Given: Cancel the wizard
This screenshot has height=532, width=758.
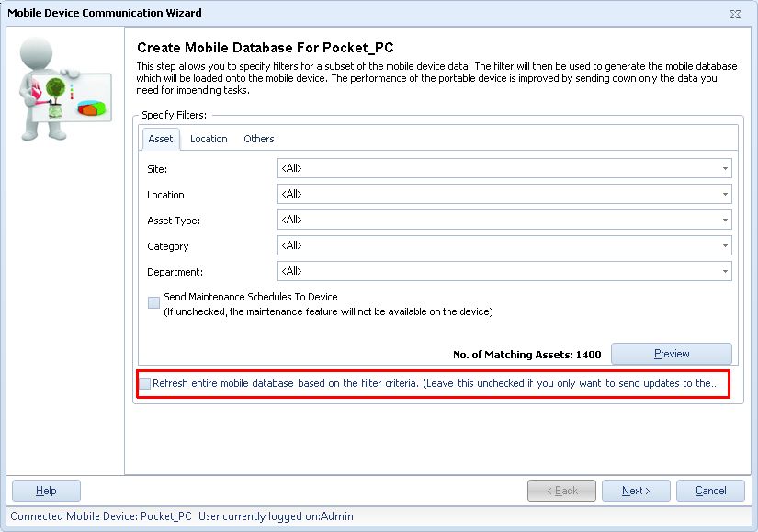Looking at the screenshot, I should tap(710, 490).
